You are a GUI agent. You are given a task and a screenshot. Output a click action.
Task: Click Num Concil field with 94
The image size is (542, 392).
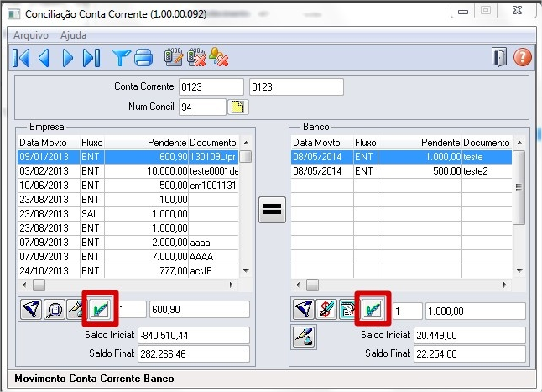tap(202, 107)
